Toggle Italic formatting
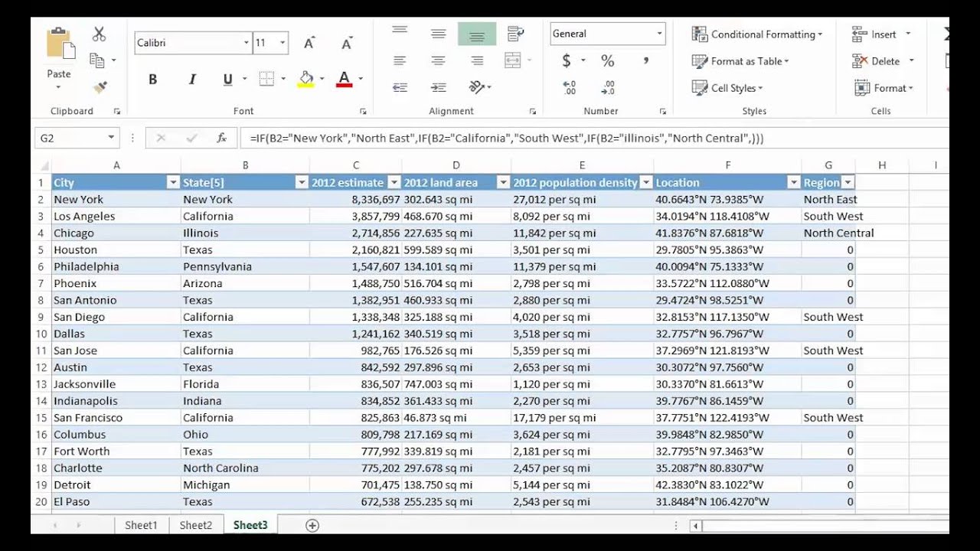The width and height of the screenshot is (980, 551). point(192,79)
